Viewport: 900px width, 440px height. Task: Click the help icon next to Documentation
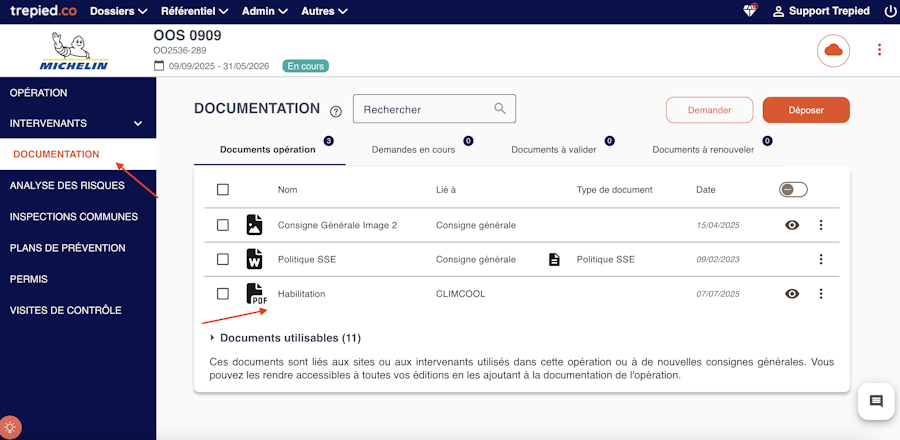(336, 111)
